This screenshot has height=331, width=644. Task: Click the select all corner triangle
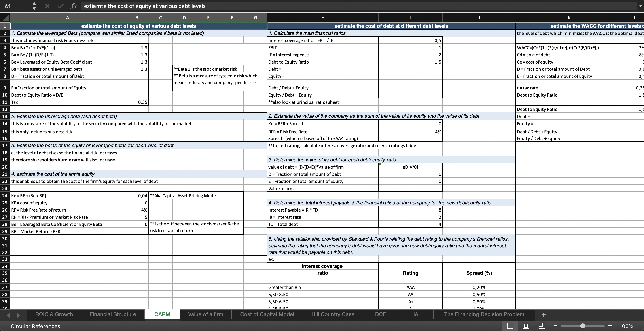tap(5, 18)
